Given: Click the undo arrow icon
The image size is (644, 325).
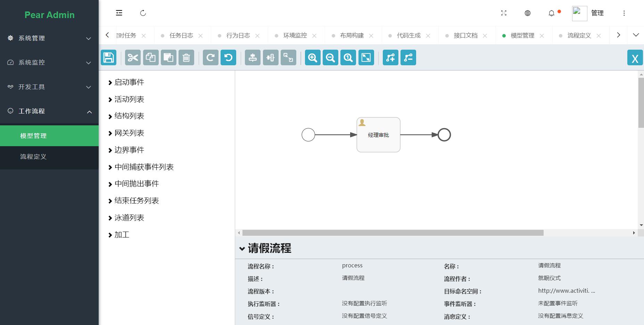Looking at the screenshot, I should coord(228,57).
